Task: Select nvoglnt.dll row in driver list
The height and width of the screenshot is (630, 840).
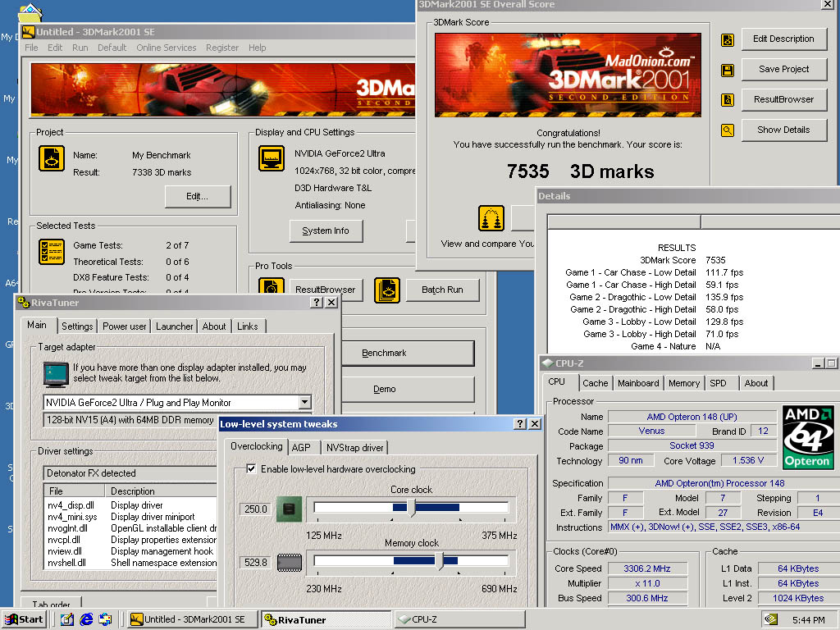Action: [x=130, y=528]
